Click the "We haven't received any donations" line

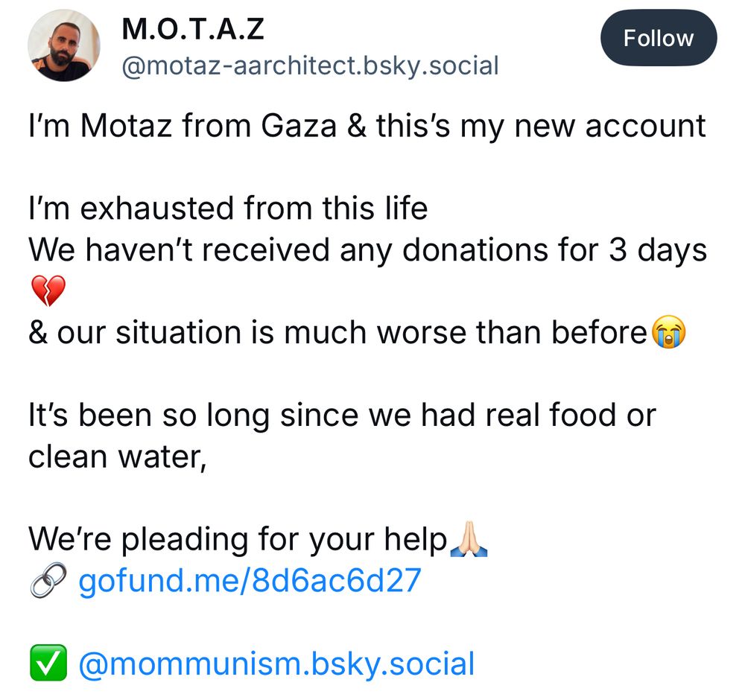coord(367,250)
